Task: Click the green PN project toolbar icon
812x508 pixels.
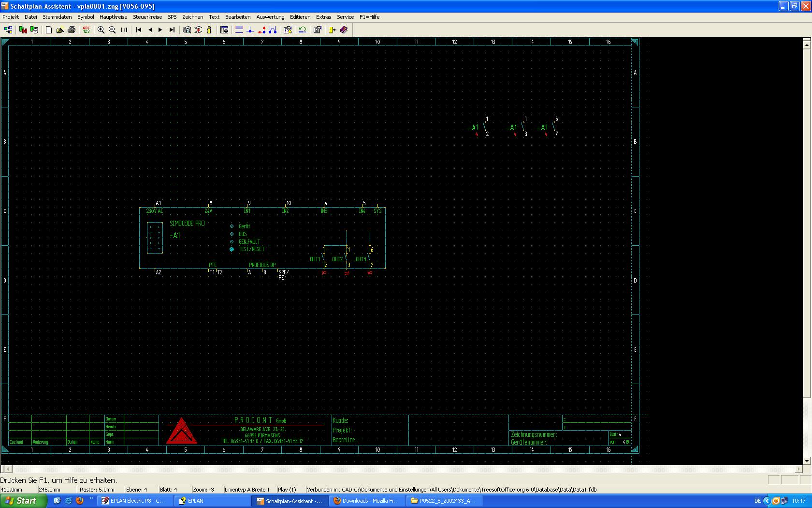Action: tap(23, 30)
